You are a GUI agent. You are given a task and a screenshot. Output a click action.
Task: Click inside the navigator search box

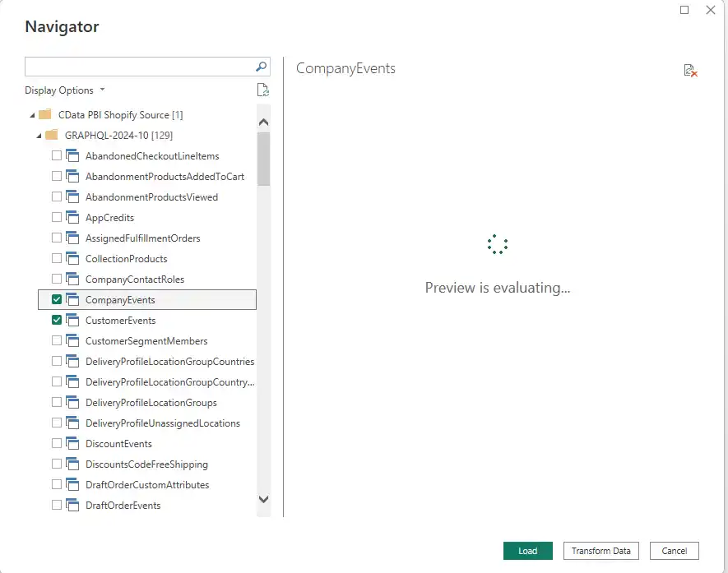coord(138,67)
